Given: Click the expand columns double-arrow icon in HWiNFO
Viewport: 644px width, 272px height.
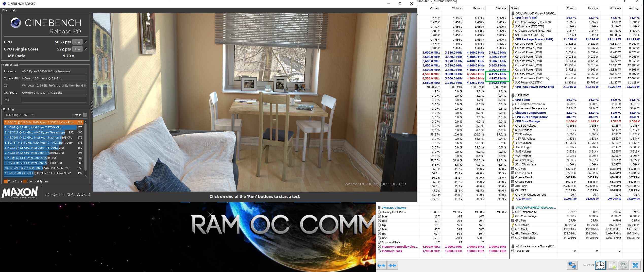Looking at the screenshot, I should 381,265.
